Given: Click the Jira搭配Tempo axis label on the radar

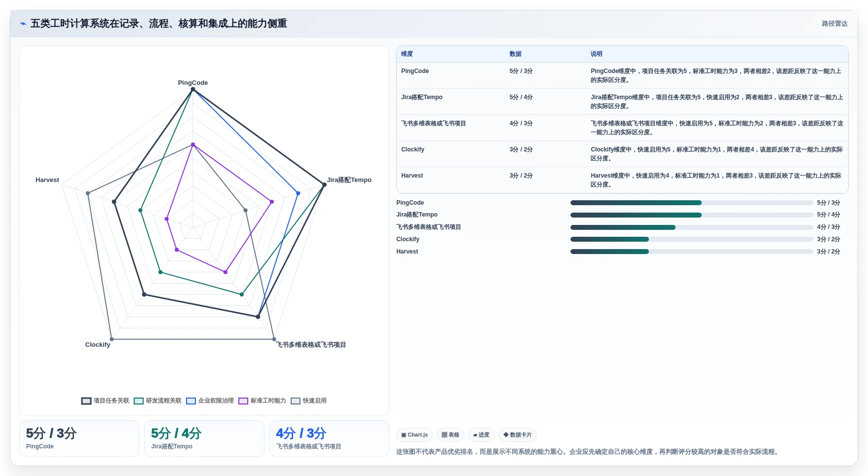Looking at the screenshot, I should (x=349, y=180).
